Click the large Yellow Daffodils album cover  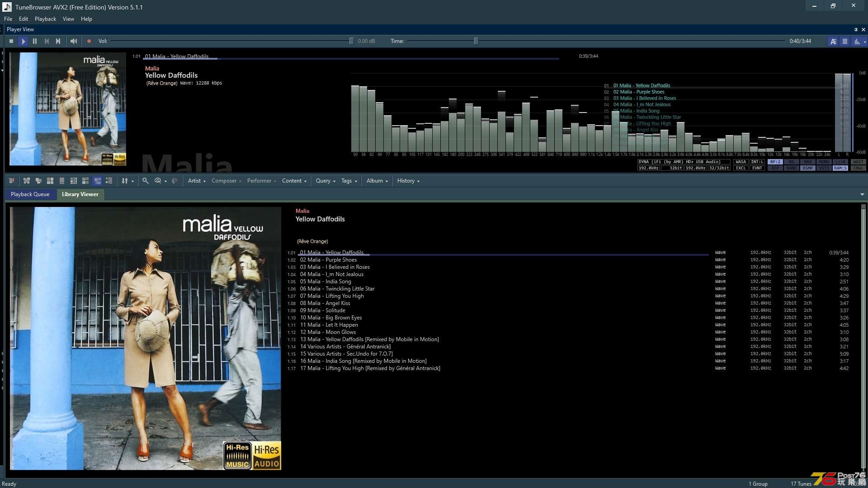click(x=145, y=338)
